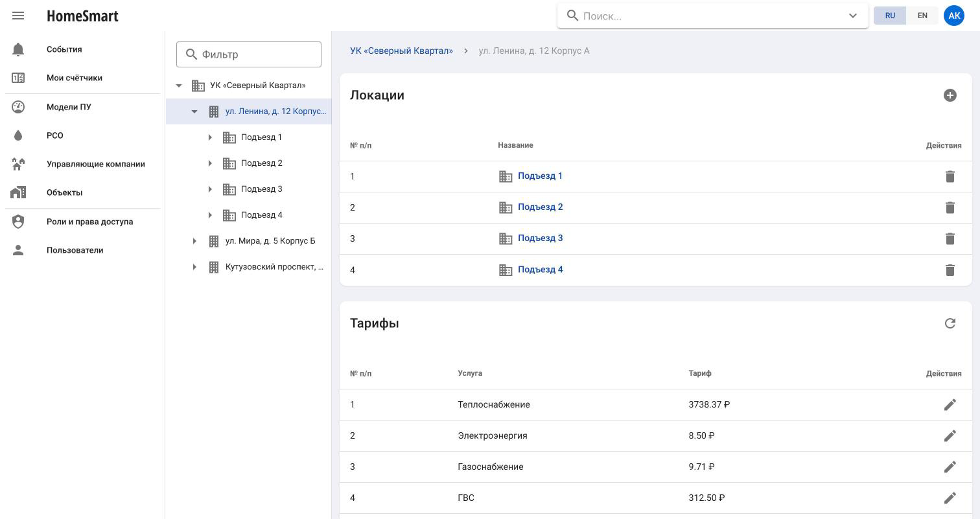Screen dimensions: 980x519
Task: Open the hamburger navigation menu
Action: pos(18,16)
